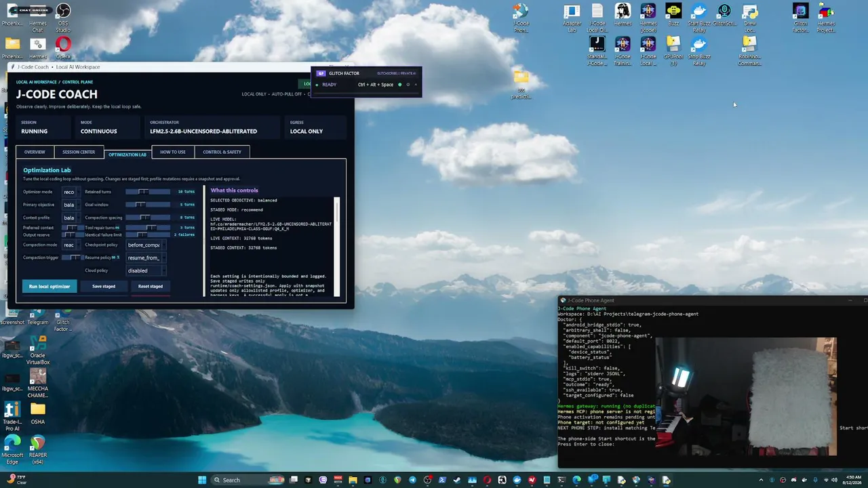Adjust the Compaction spacing slider
Viewport: 868px width, 488px height.
click(148, 218)
